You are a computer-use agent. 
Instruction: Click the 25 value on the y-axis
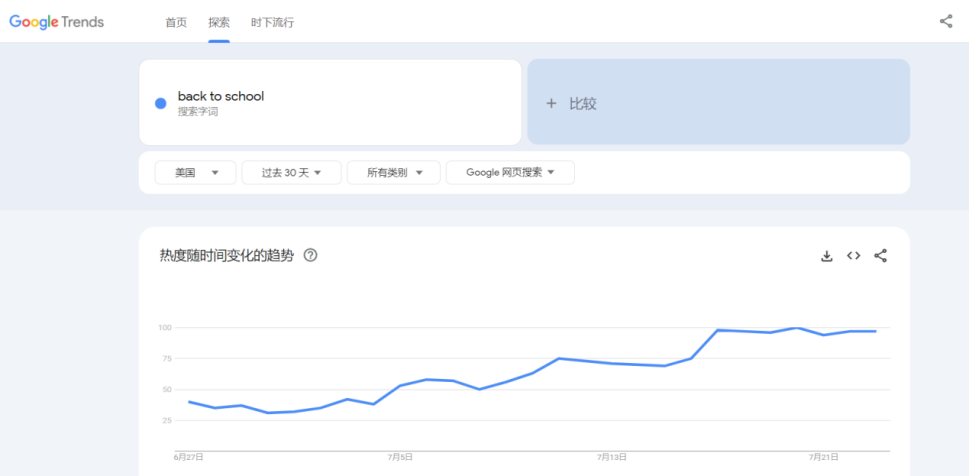(166, 420)
